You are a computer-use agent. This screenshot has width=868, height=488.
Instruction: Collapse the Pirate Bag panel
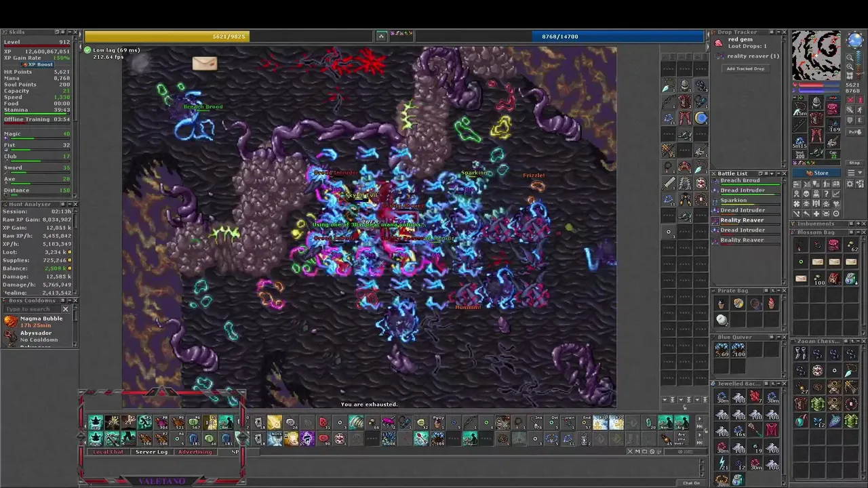pos(777,290)
